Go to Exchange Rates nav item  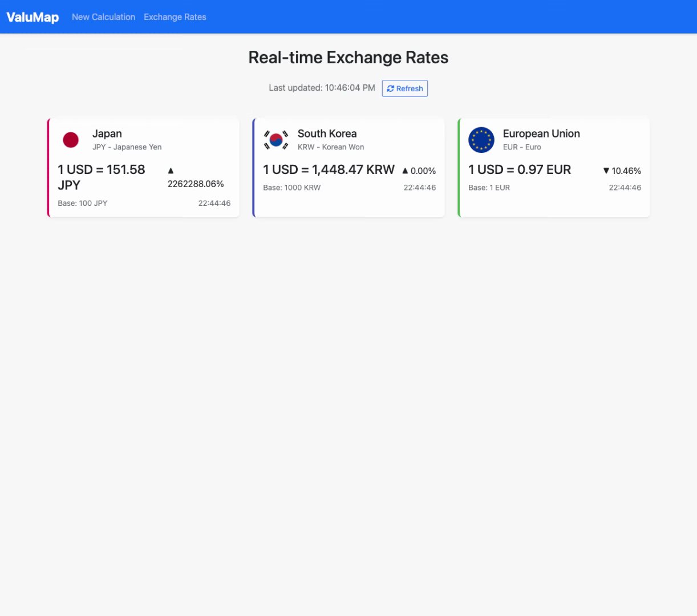175,17
